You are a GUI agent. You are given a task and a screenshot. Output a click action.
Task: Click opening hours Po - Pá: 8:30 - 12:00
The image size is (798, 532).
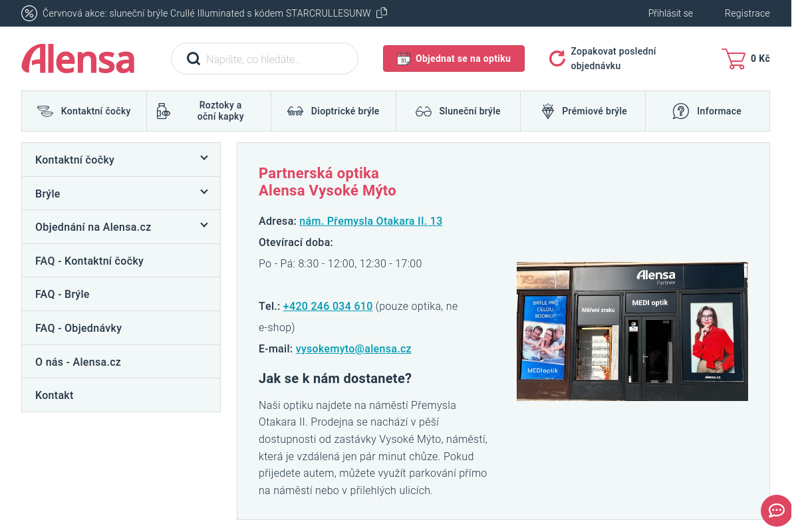tap(340, 263)
